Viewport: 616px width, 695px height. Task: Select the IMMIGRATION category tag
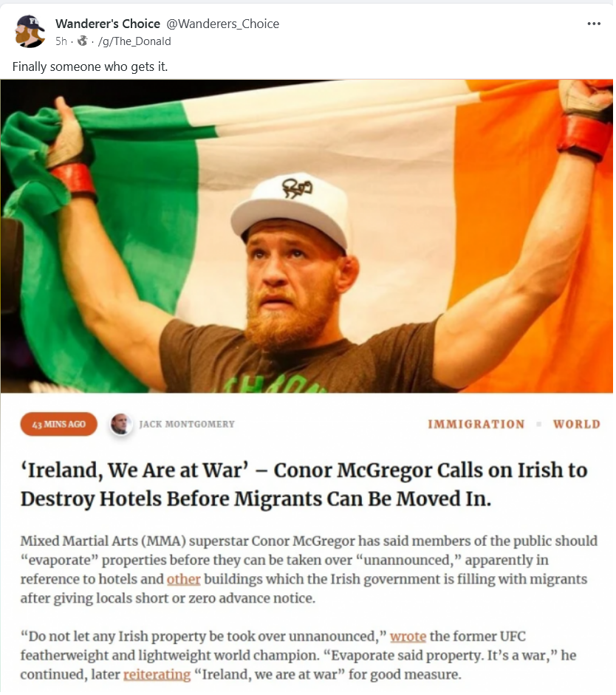coord(476,424)
